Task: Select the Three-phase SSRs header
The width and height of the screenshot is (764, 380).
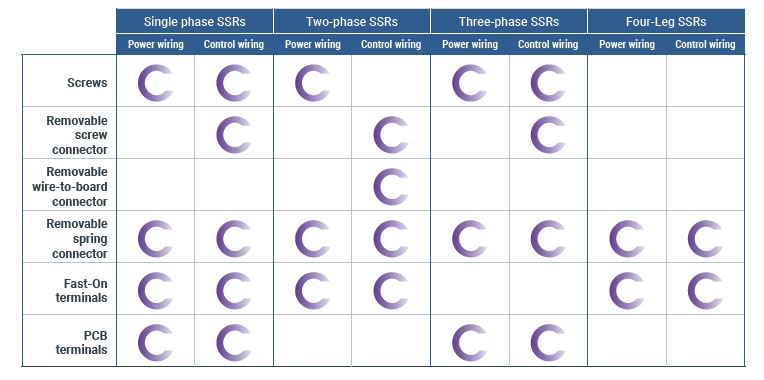Action: coord(509,21)
